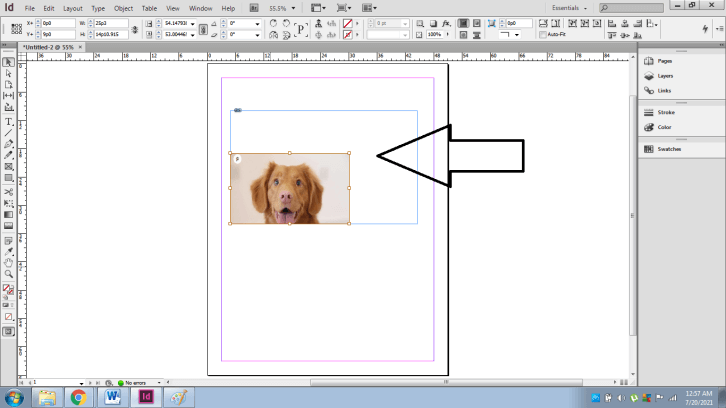Click the fit content proportionally icon

tap(555, 23)
